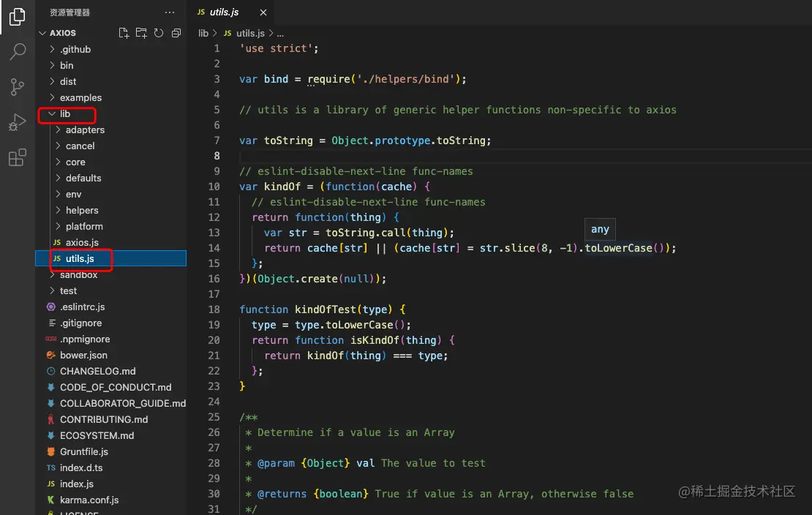Click the 资源管理器 panel title
Viewport: 812px width, 515px height.
(70, 12)
